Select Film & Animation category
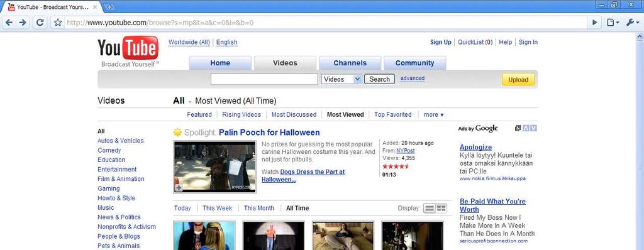The image size is (644, 250). [121, 179]
